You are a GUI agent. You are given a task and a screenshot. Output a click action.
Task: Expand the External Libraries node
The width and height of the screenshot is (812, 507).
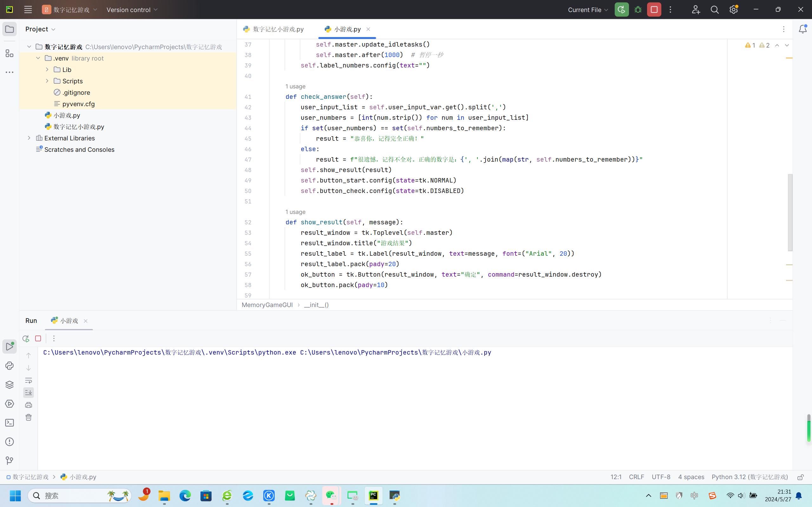[29, 138]
